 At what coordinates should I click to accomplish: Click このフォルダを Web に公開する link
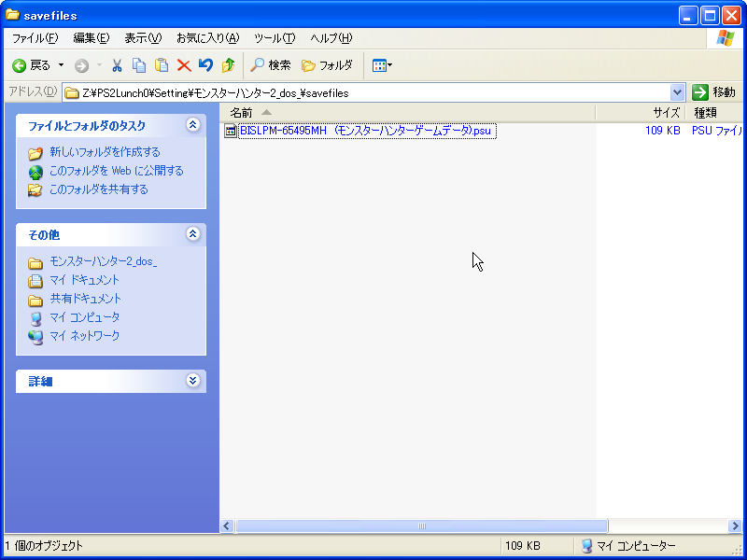pyautogui.click(x=116, y=171)
